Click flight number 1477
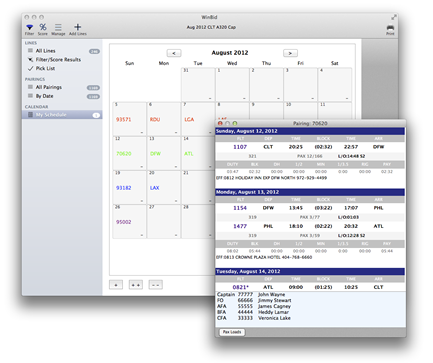 click(240, 226)
